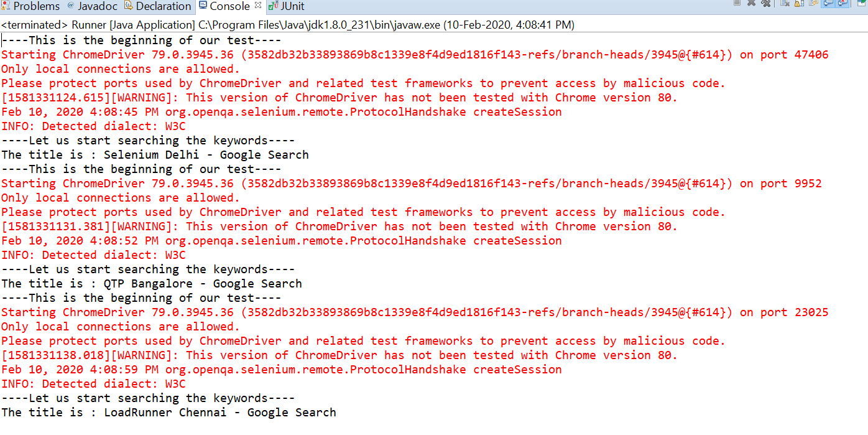
Task: Switch to the Declaration tab
Action: (158, 6)
